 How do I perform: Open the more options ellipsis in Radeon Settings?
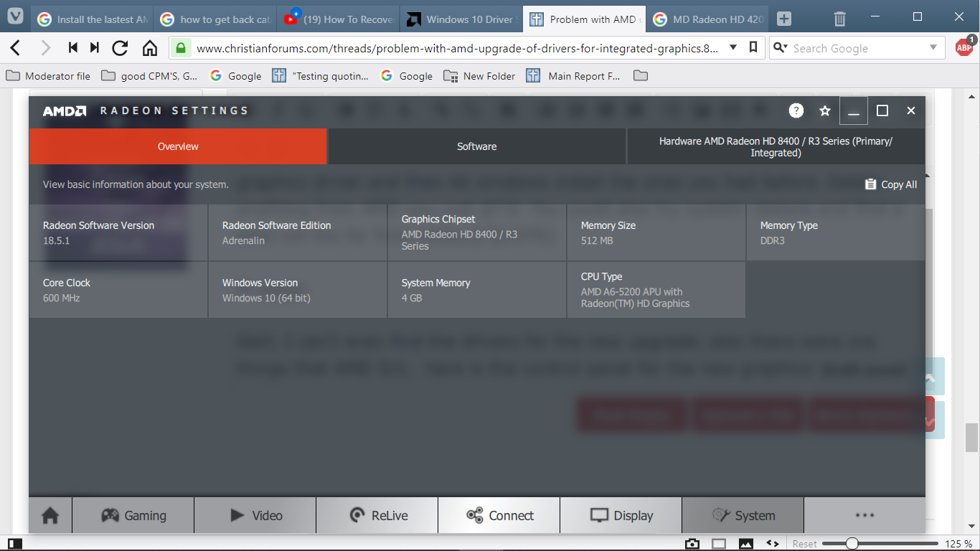[x=864, y=515]
